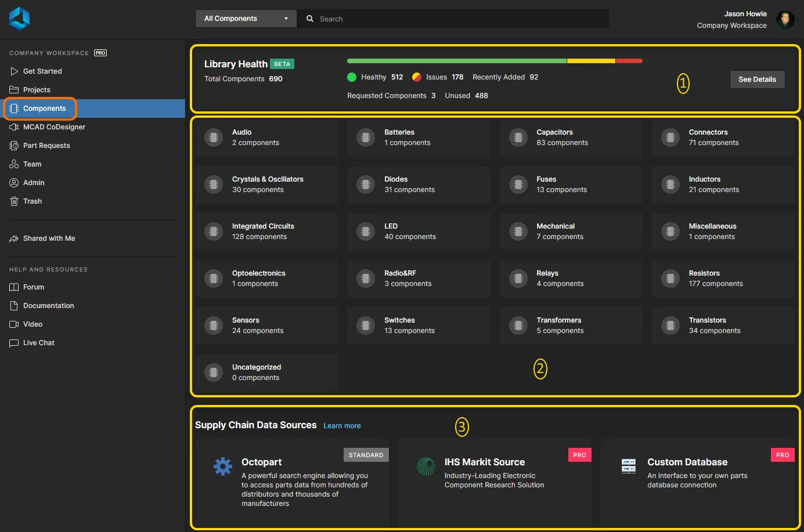804x532 pixels.
Task: Click the Radio&RF category label
Action: pos(400,273)
